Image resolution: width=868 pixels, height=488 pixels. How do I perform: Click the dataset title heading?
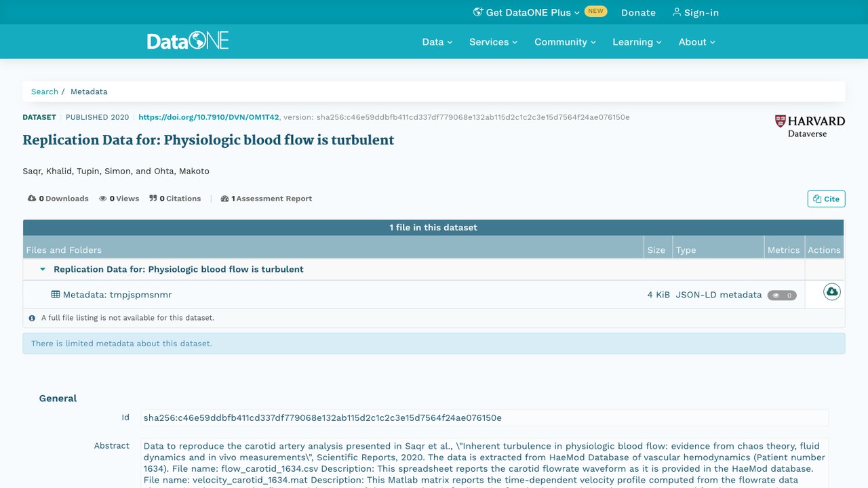point(208,140)
